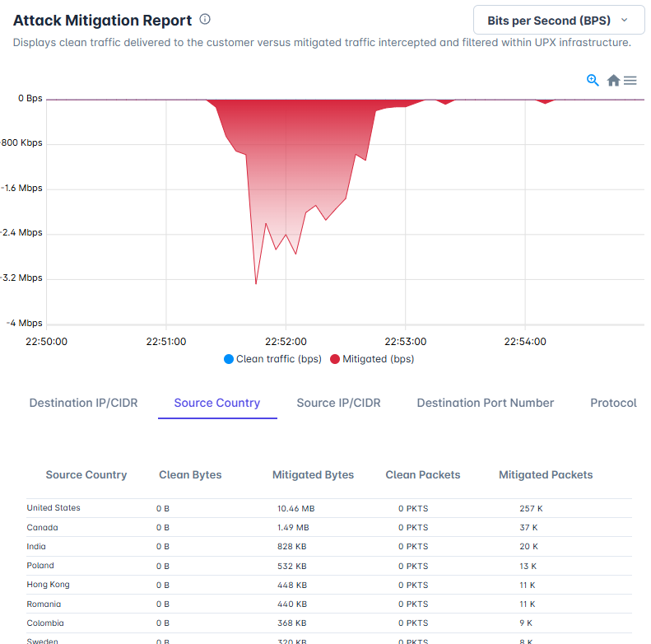Toggle the Clean traffic (bps) legend series
The width and height of the screenshot is (651, 644).
click(x=272, y=359)
